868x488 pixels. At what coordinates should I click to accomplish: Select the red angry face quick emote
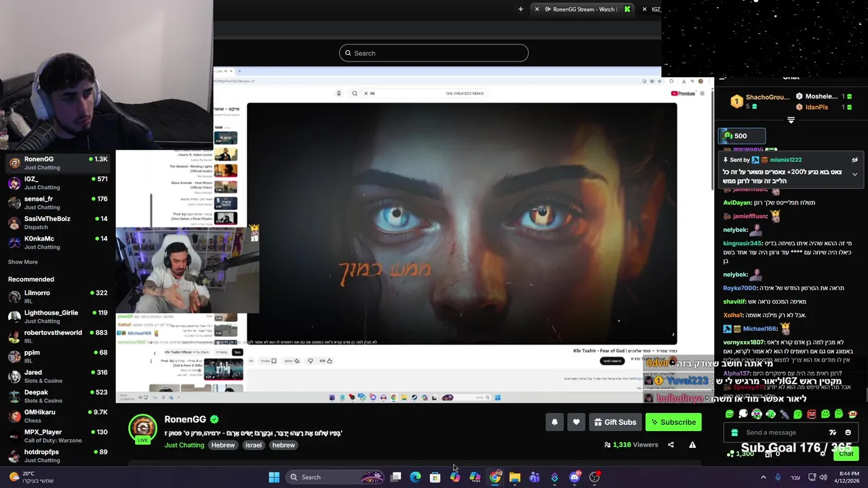811,414
